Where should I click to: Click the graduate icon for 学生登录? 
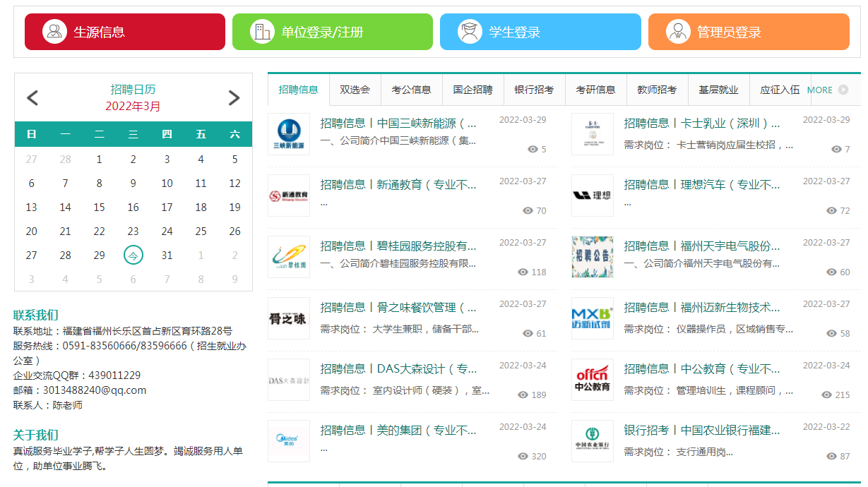coord(470,32)
